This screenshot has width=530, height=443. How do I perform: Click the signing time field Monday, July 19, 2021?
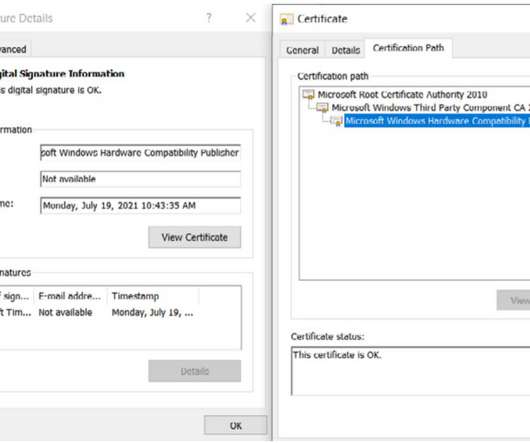click(140, 205)
